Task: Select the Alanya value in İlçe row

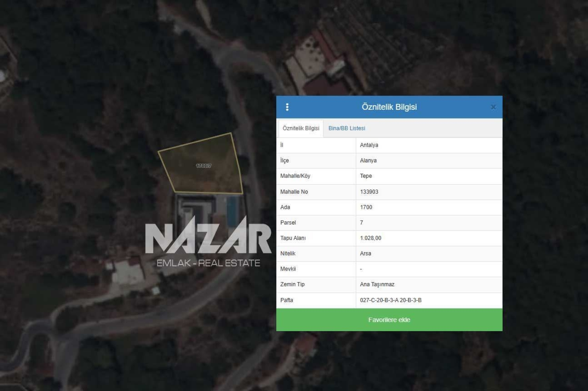Action: (368, 160)
